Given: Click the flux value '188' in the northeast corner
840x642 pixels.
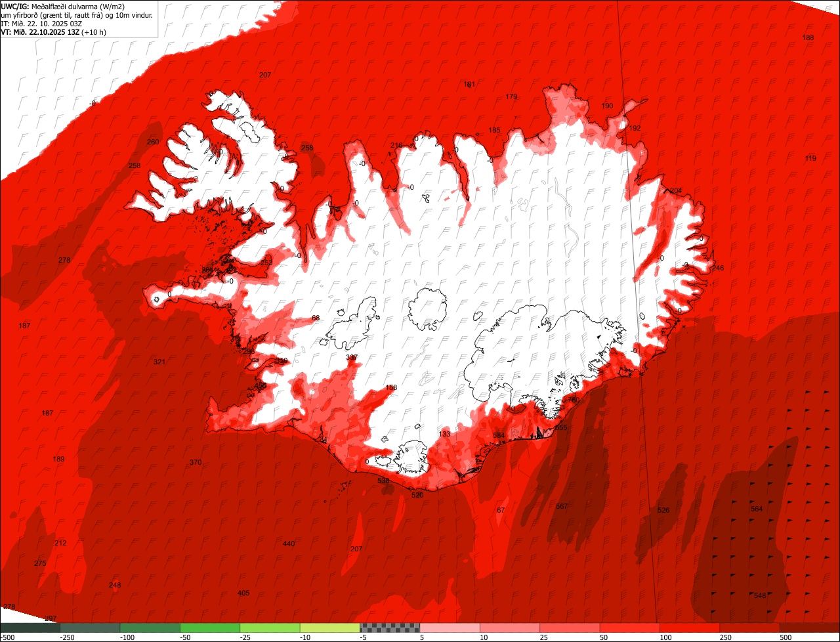Looking at the screenshot, I should coord(808,38).
